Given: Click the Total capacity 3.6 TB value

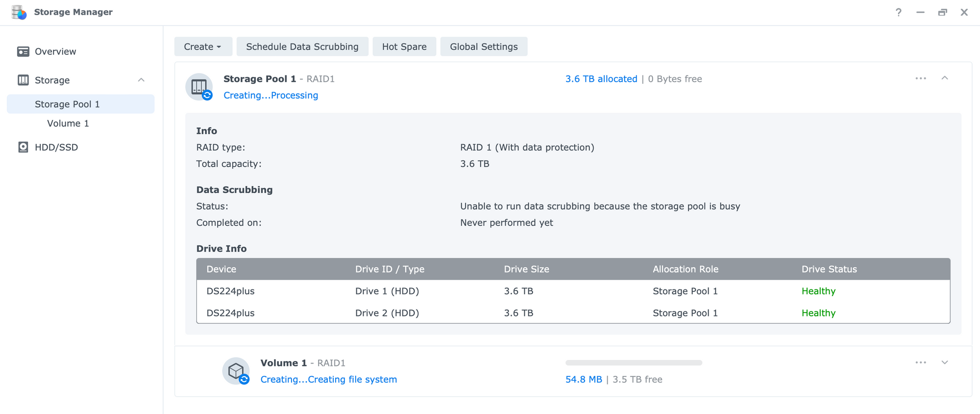Looking at the screenshot, I should pos(475,164).
